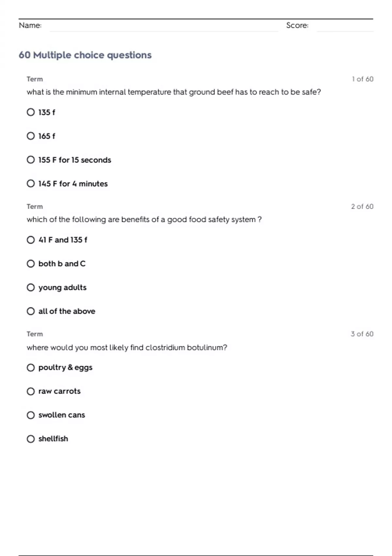Select '155 F for 15 seconds' option

click(31, 160)
